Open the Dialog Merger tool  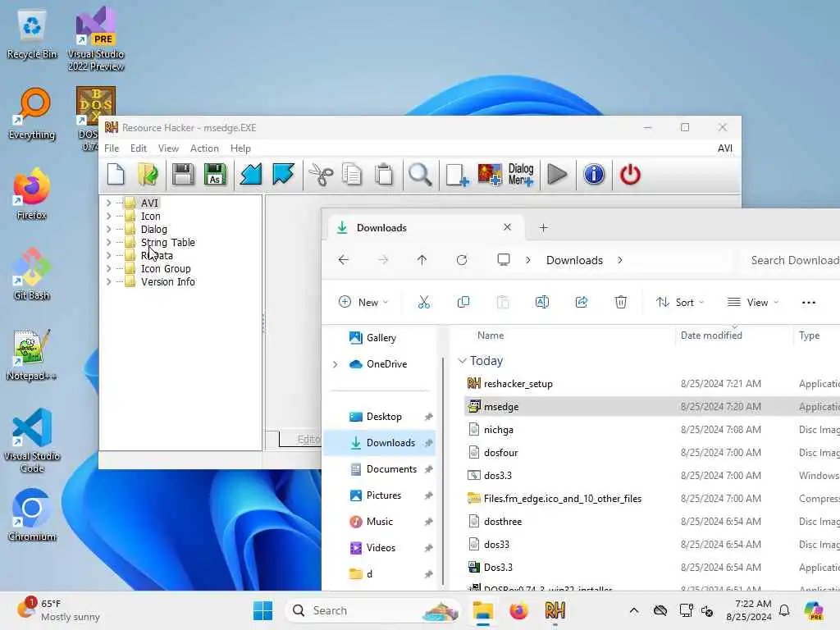(x=521, y=175)
